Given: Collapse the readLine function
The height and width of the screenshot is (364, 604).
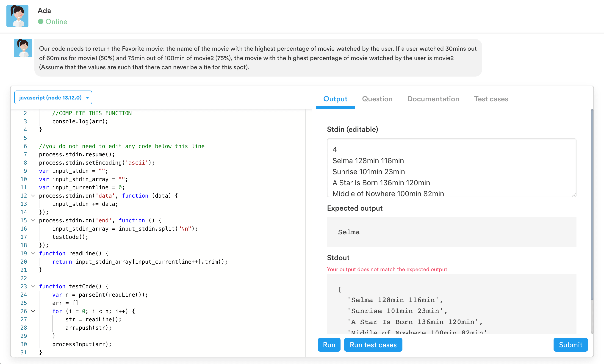Looking at the screenshot, I should tap(33, 253).
